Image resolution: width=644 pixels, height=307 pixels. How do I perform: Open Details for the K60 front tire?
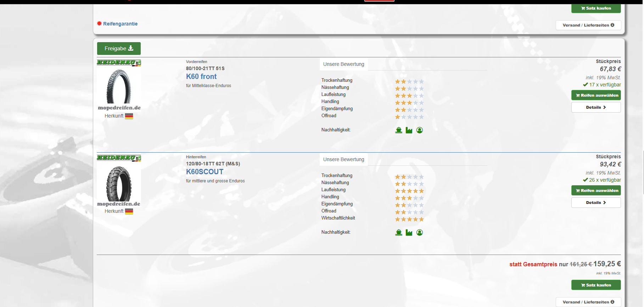point(596,107)
